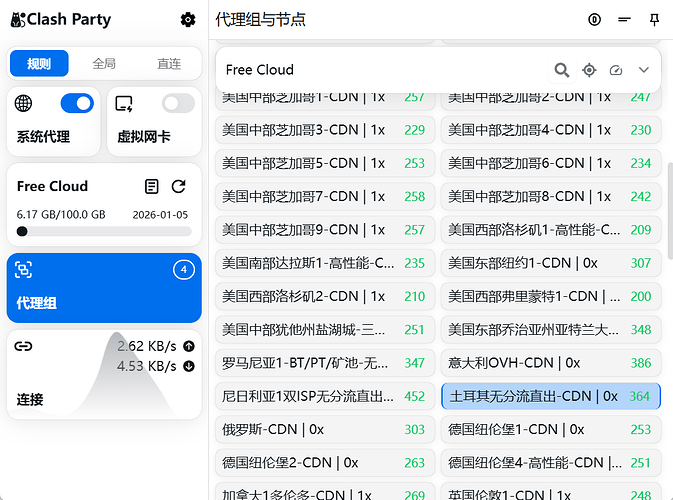Select node 俄罗斯-CDN | 0x

pyautogui.click(x=325, y=430)
